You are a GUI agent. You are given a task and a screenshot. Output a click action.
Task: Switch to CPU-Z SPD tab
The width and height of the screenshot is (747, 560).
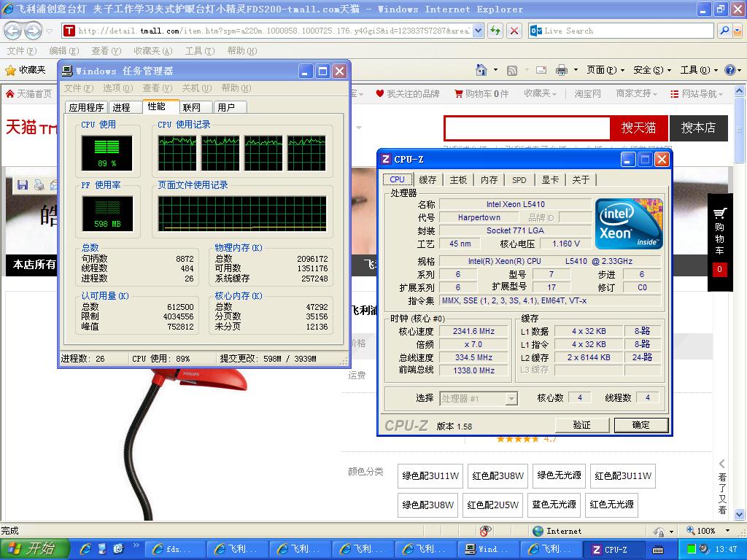pos(519,180)
